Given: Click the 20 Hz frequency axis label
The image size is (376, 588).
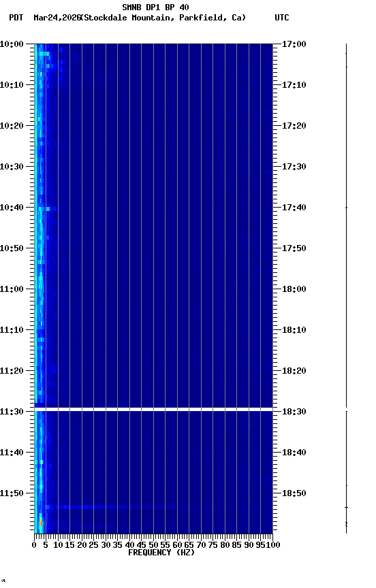Looking at the screenshot, I should pyautogui.click(x=82, y=545).
